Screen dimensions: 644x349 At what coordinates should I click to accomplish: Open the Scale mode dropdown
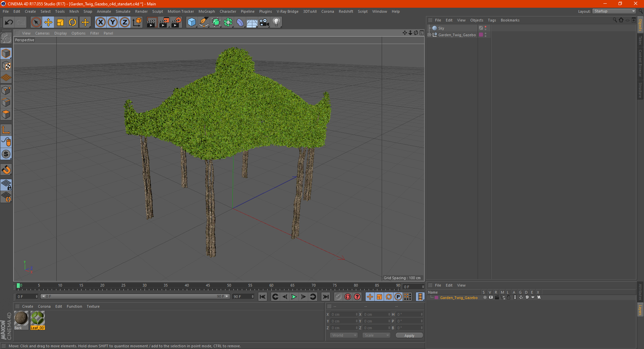tap(376, 335)
